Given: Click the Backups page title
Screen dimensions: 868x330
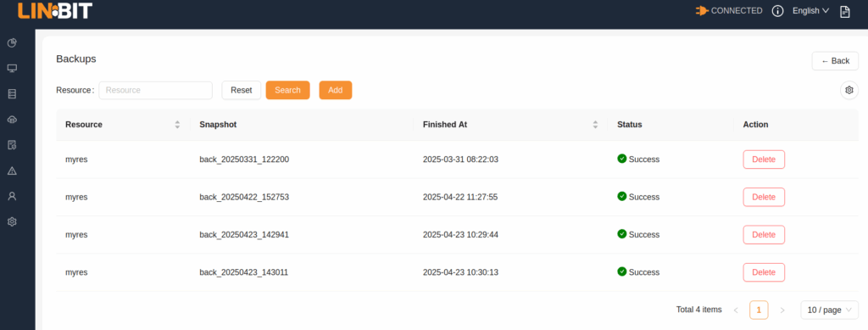Looking at the screenshot, I should (75, 59).
